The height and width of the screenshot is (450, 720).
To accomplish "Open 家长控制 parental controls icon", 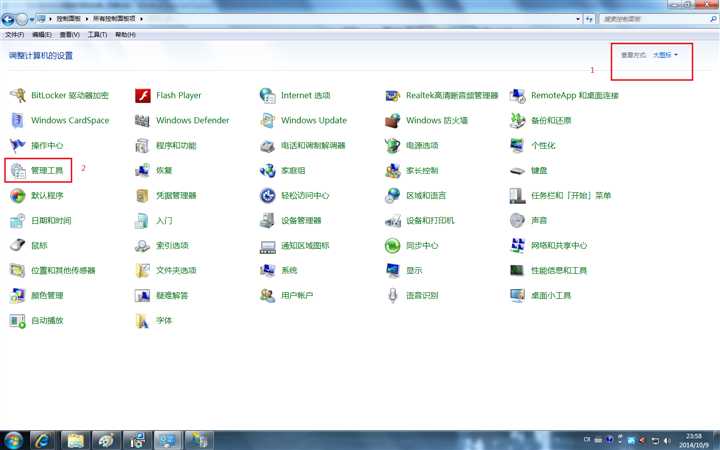I will (393, 170).
